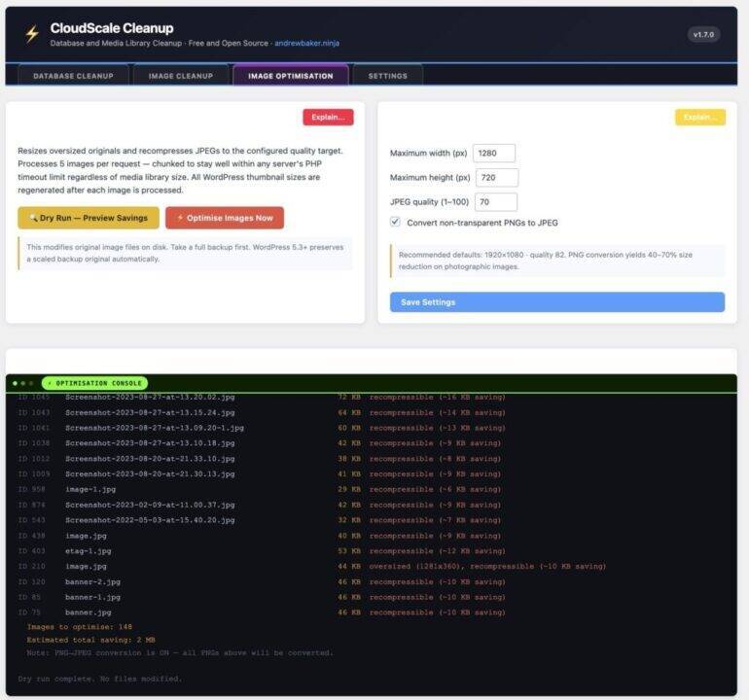Select the JPEG quality input box
Screen dimensions: 749x700
(x=495, y=202)
